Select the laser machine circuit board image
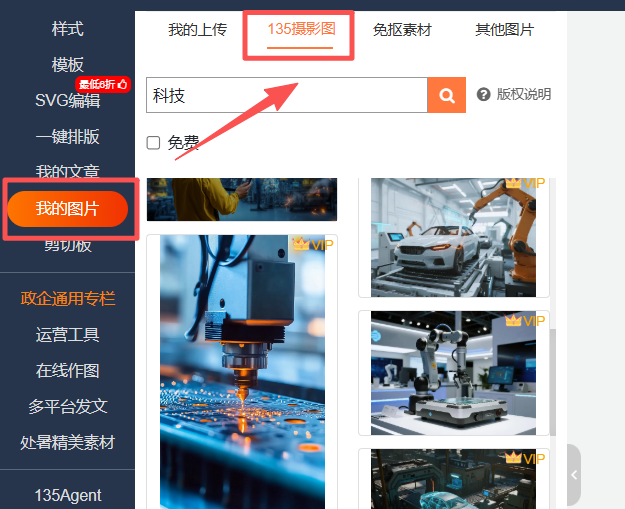Image resolution: width=625 pixels, height=509 pixels. pyautogui.click(x=242, y=371)
